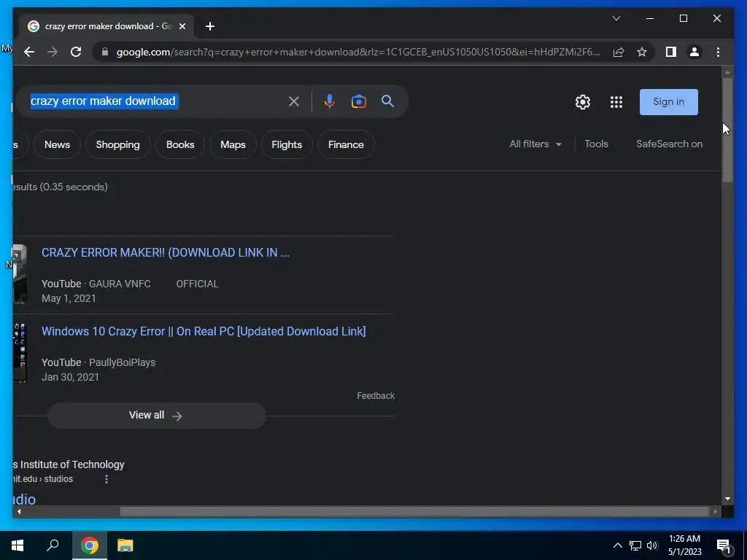Open CRAZY ERROR MAKER!! video result
Screen dimensions: 747x560
tap(166, 252)
